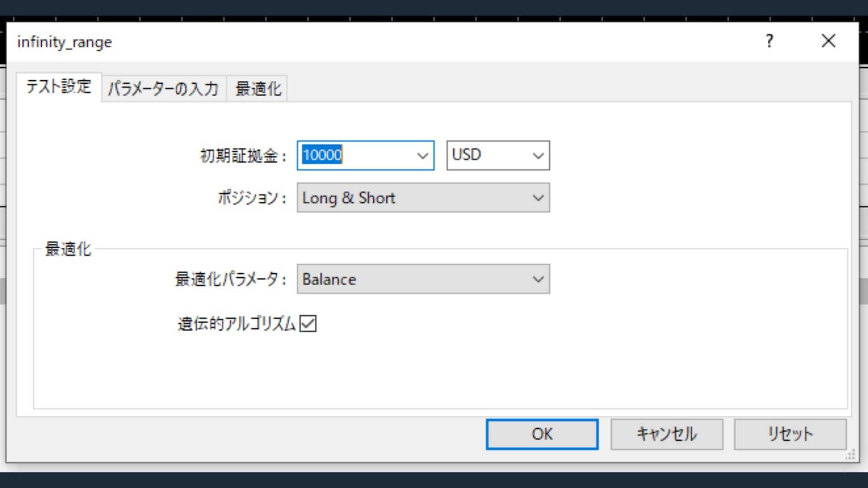The width and height of the screenshot is (868, 488).
Task: Open the 最適化 tab
Action: pos(258,89)
